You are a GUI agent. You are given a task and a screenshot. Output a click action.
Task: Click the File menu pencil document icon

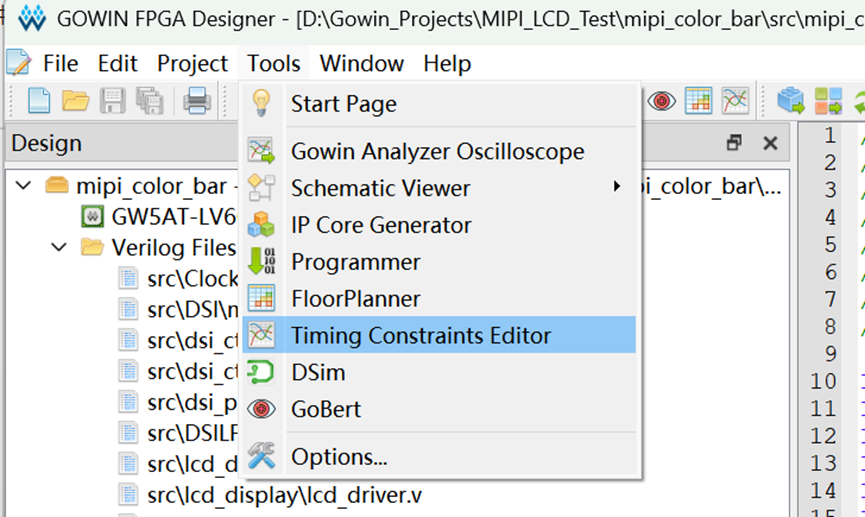pyautogui.click(x=19, y=62)
